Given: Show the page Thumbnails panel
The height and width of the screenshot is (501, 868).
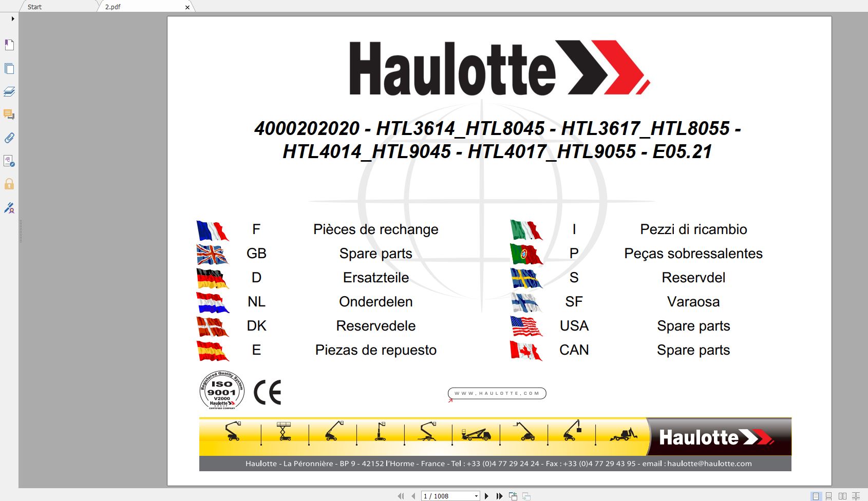Looking at the screenshot, I should click(9, 68).
